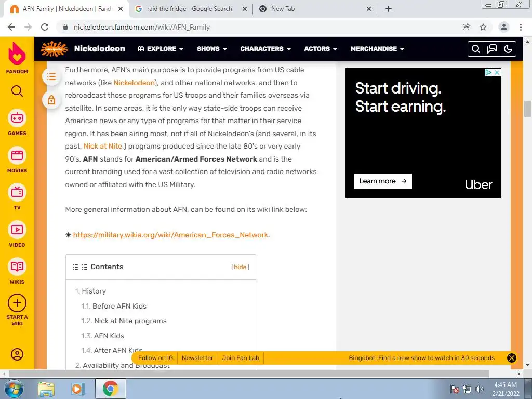This screenshot has height=399, width=532.
Task: Click the horizontal scrollbar at bottom
Action: tap(248, 374)
